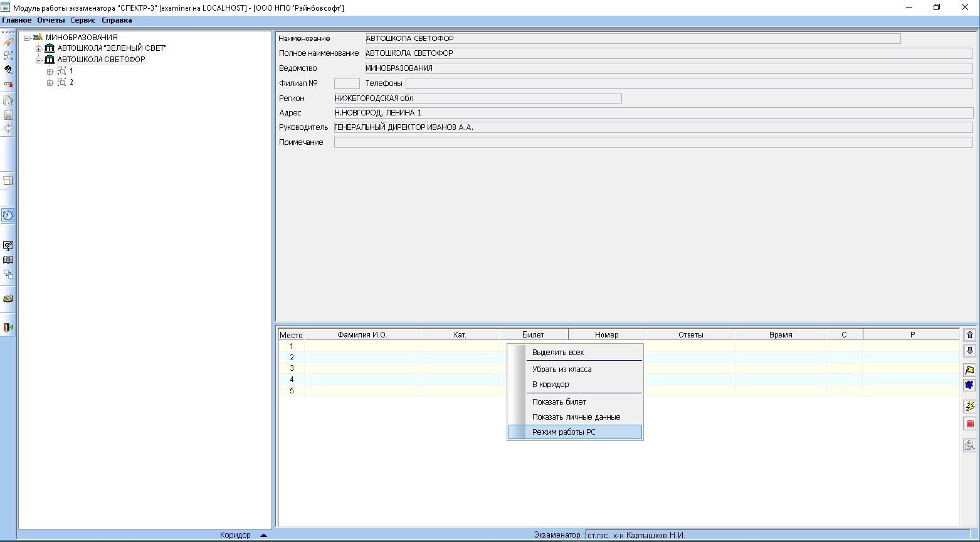Click the Руководитель field

click(x=653, y=127)
